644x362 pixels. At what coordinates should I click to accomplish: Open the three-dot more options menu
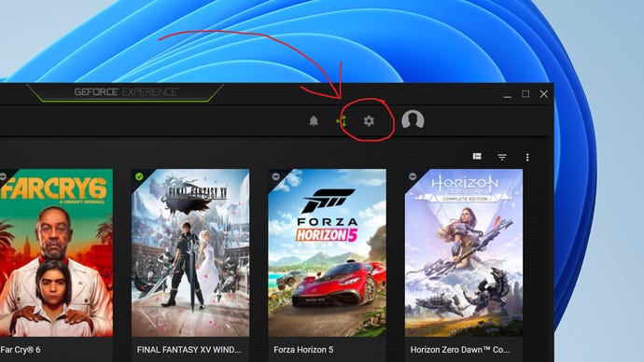point(527,157)
